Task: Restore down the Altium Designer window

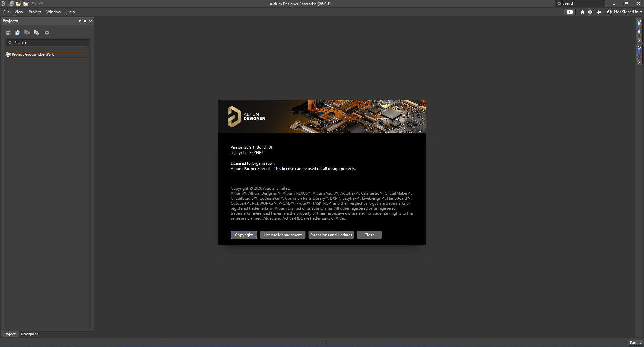Action: [626, 4]
